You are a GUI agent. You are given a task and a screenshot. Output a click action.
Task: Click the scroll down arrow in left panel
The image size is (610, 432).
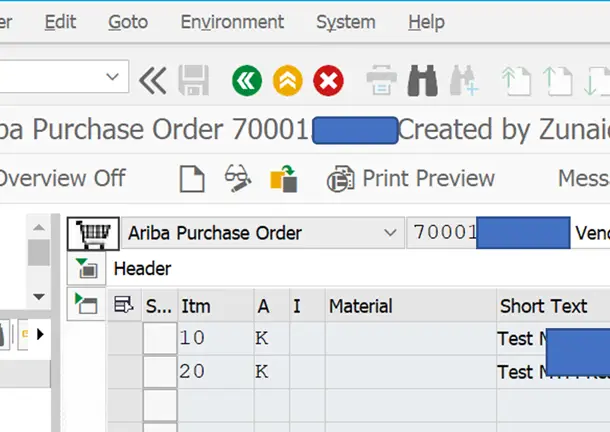coord(39,297)
